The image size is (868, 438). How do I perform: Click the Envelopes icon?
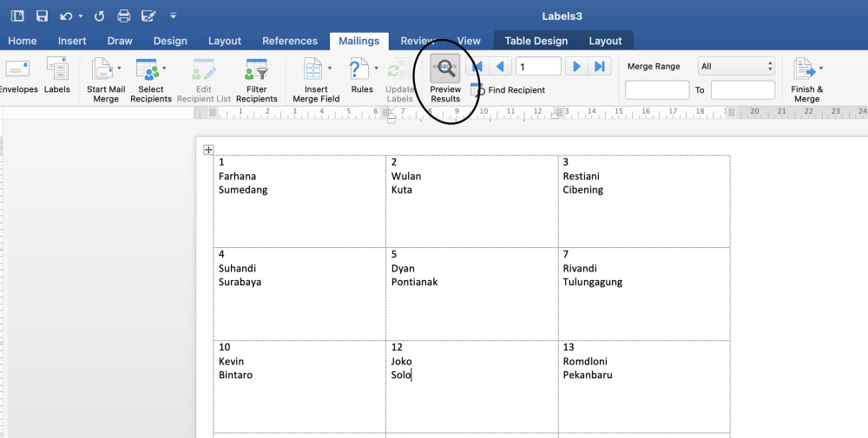click(17, 69)
